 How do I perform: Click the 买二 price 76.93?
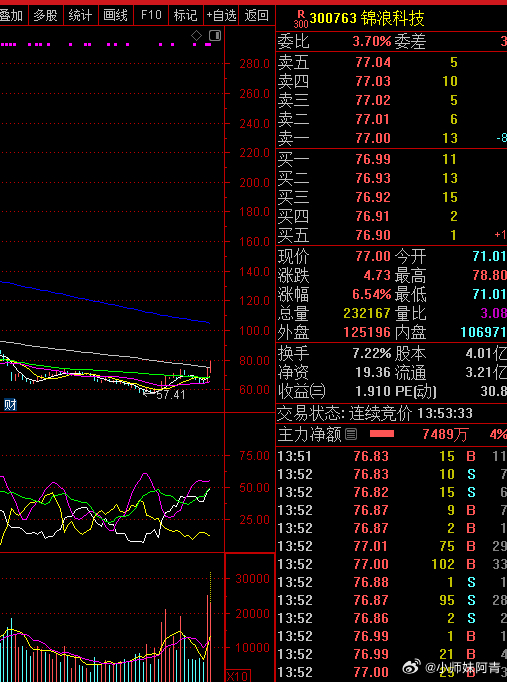pyautogui.click(x=373, y=178)
